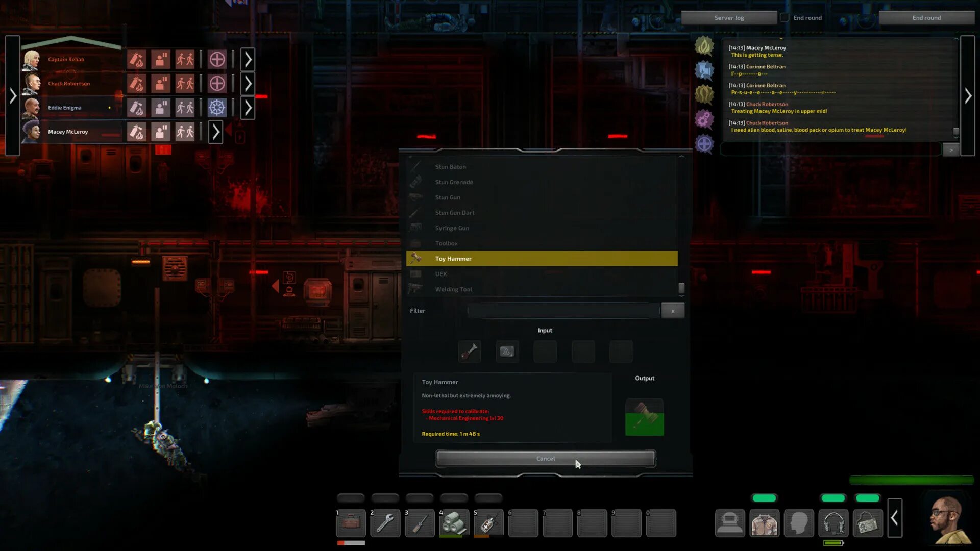Select the wrench in hotbar slot 2
The width and height of the screenshot is (980, 551).
click(385, 523)
